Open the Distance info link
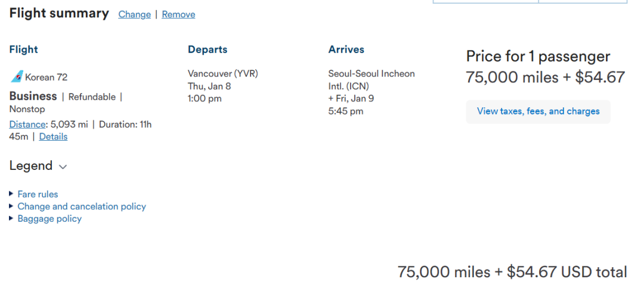 click(x=27, y=125)
